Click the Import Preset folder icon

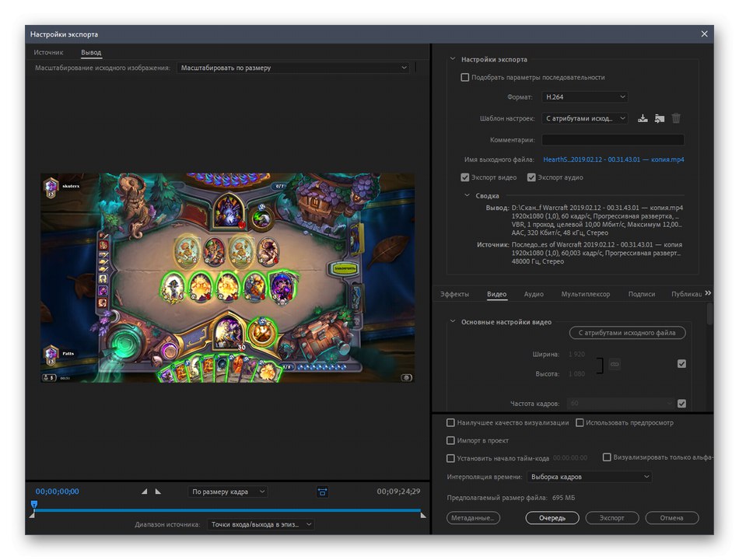point(660,118)
